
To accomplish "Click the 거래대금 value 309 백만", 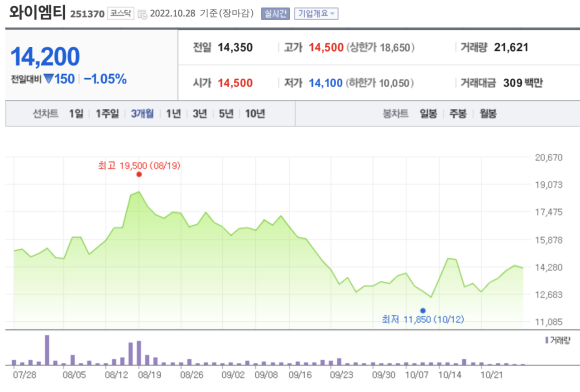I will point(523,83).
